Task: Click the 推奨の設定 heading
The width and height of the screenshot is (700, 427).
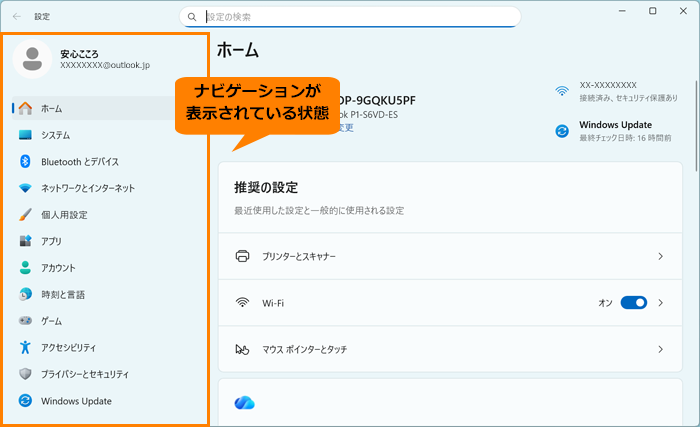Action: (x=266, y=188)
